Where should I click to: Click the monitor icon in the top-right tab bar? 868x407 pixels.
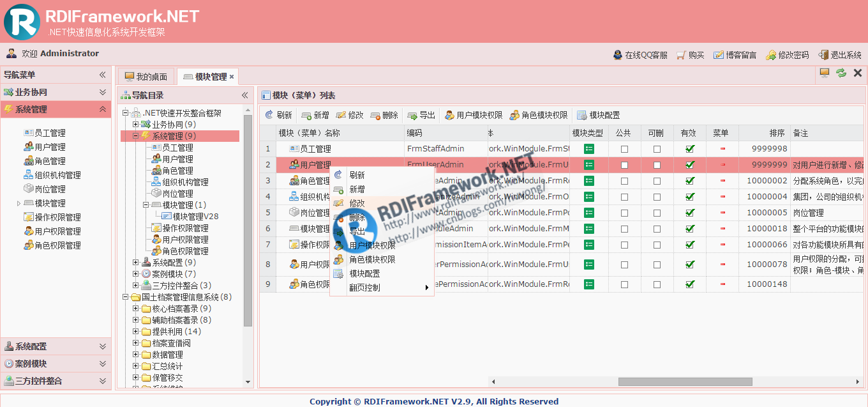pos(825,73)
